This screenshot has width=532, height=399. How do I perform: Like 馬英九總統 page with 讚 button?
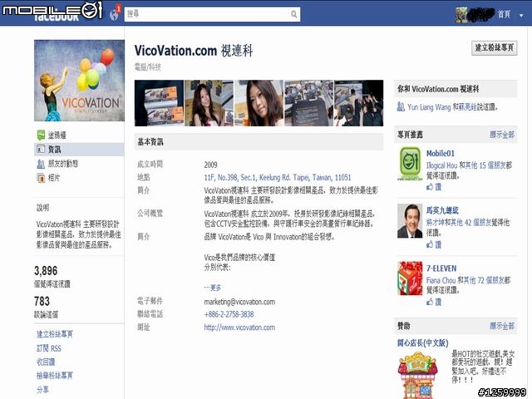(434, 244)
